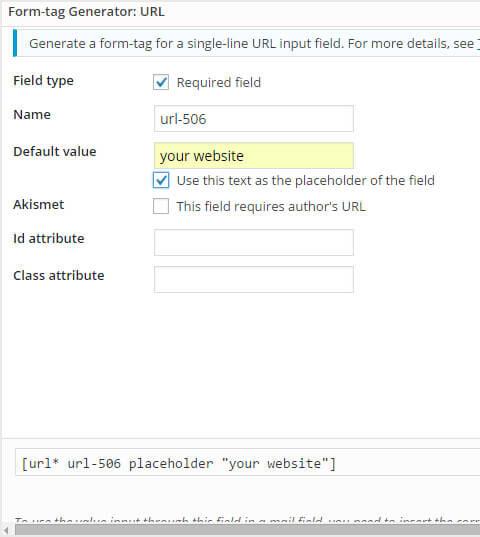Click the 'Class attribute' label
The image size is (480, 537).
59,275
